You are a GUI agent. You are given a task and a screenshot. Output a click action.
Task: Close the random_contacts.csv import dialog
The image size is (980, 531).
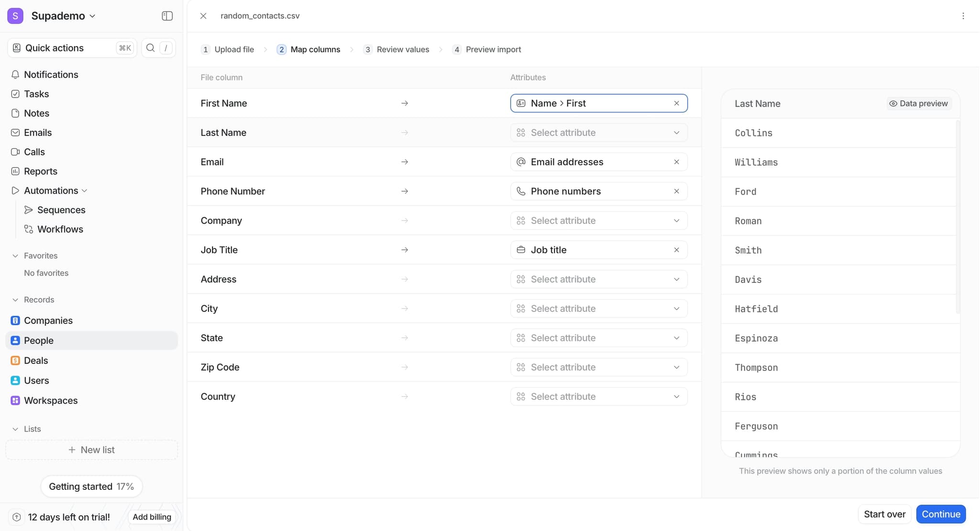point(203,16)
